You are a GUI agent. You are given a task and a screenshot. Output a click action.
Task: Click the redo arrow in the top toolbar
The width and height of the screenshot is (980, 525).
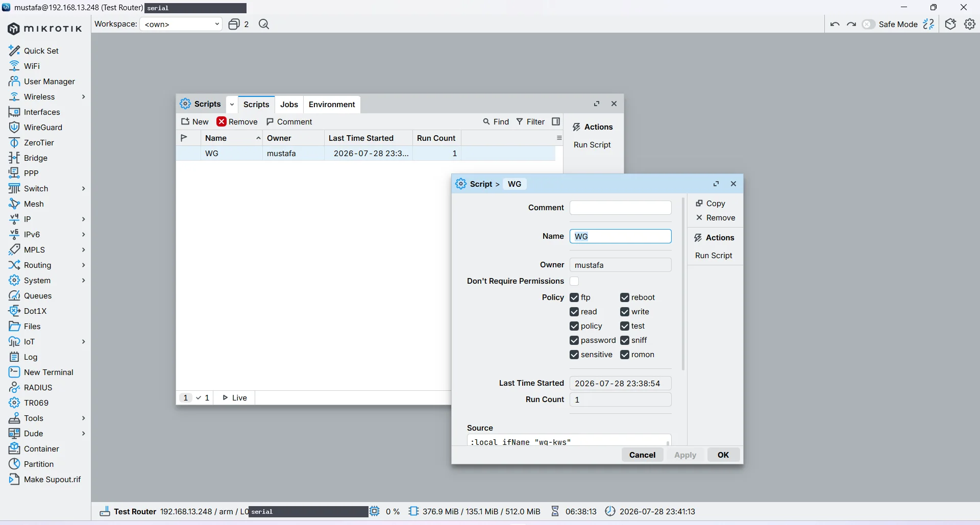pyautogui.click(x=851, y=24)
